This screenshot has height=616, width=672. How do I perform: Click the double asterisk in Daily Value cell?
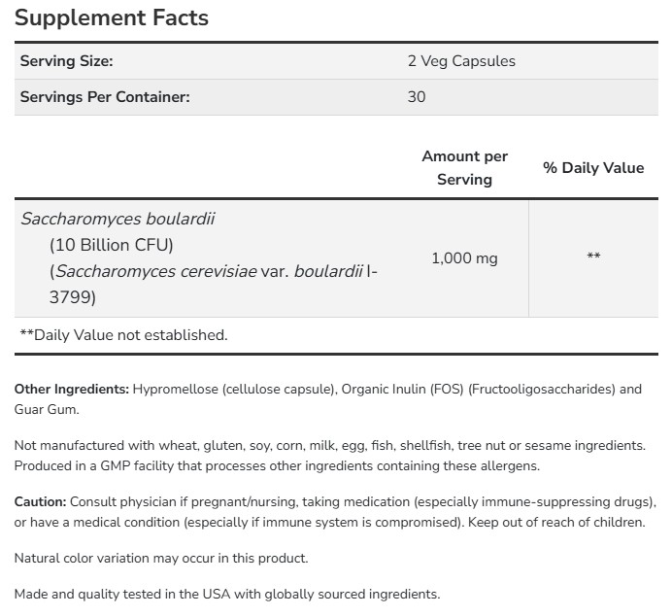(x=593, y=257)
